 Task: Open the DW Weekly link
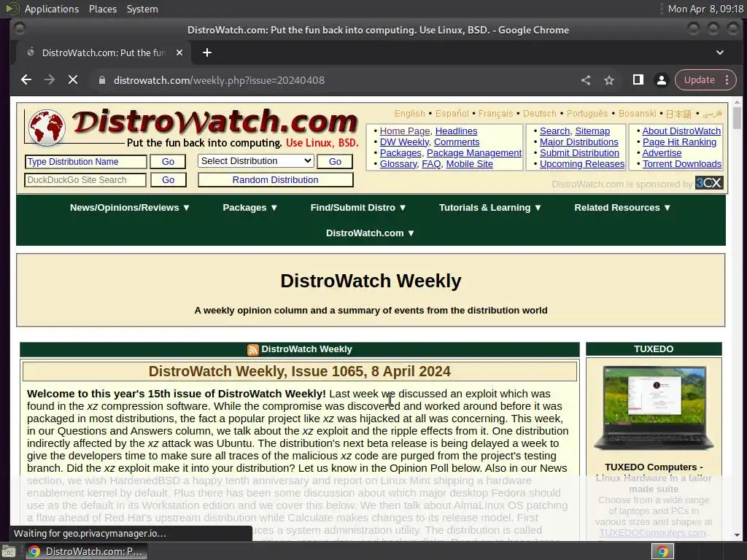point(404,142)
